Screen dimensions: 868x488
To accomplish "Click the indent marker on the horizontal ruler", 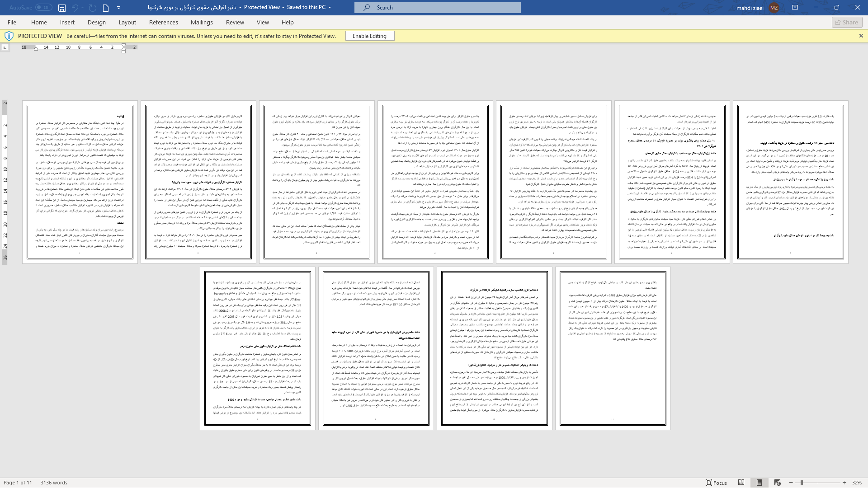I will pyautogui.click(x=124, y=48).
